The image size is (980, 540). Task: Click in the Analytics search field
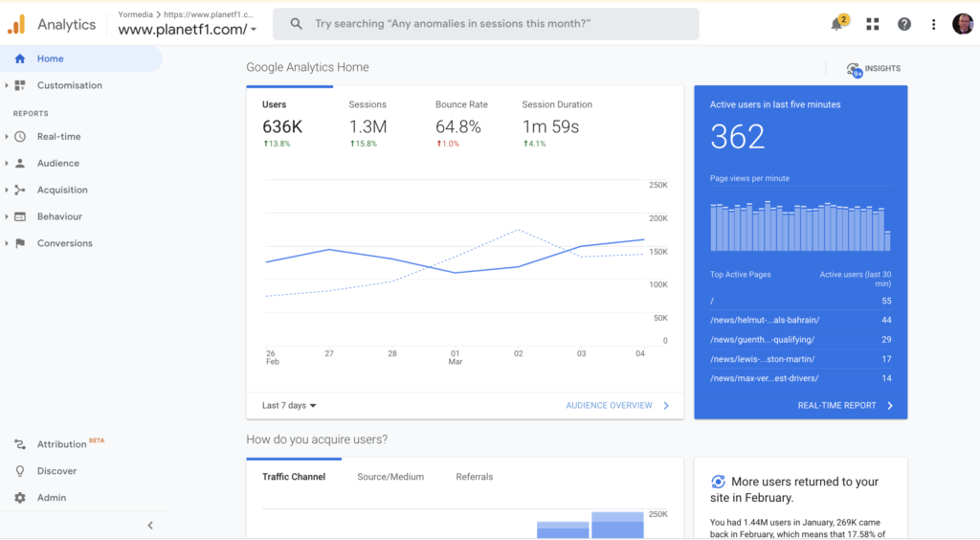pyautogui.click(x=485, y=24)
